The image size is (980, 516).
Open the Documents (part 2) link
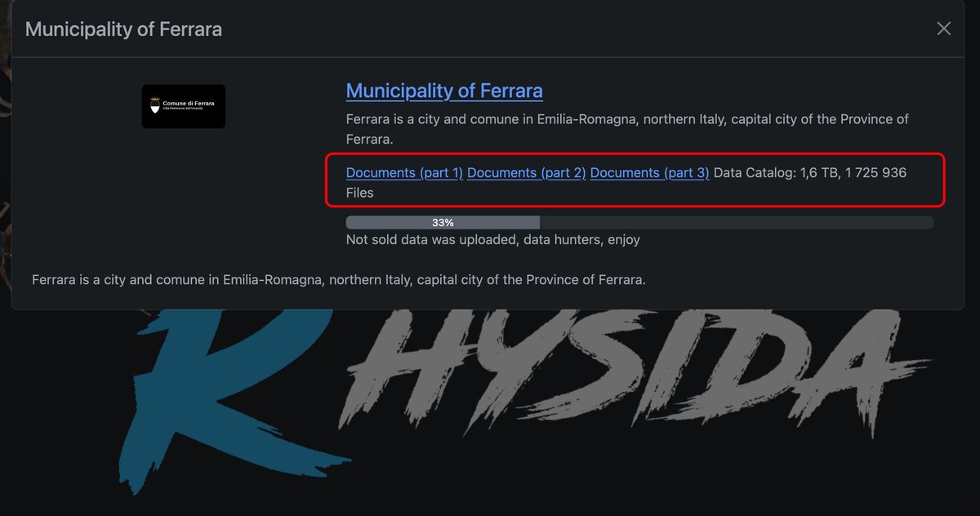527,173
